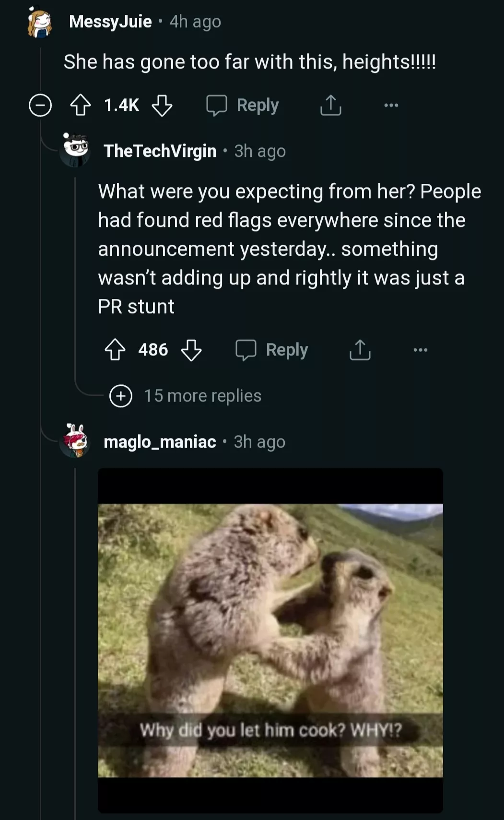This screenshot has height=820, width=504.
Task: Open more options for TheTechVirgin's comment
Action: tap(420, 350)
